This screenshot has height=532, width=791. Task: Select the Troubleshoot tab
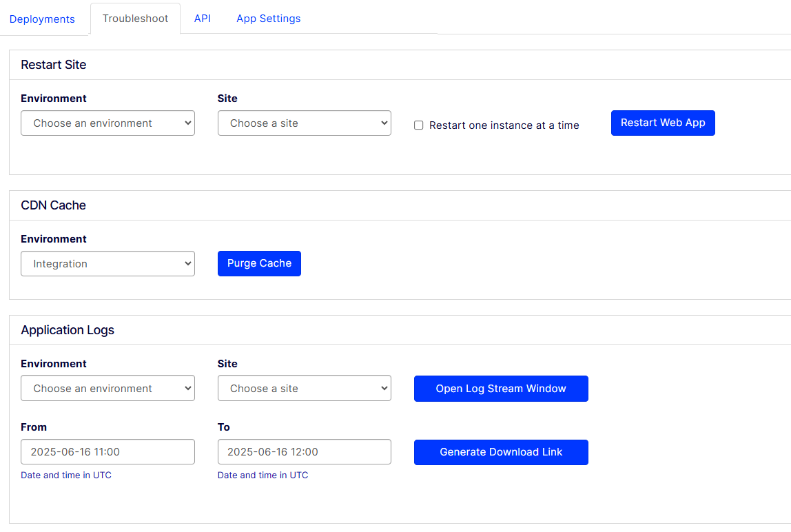point(135,19)
